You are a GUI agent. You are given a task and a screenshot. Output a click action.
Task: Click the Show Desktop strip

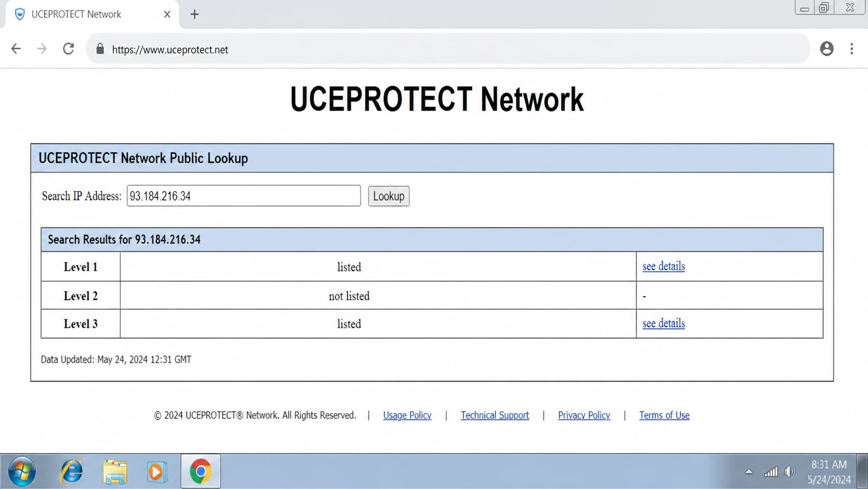click(862, 471)
